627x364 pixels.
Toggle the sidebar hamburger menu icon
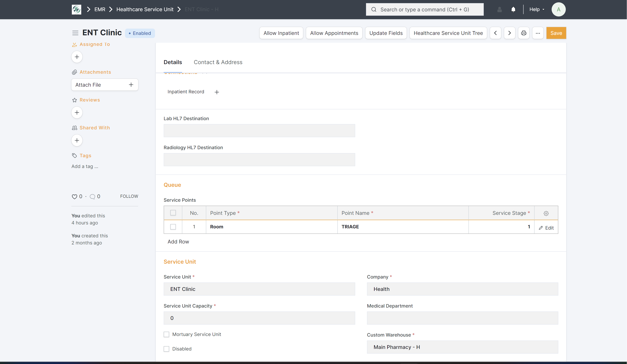point(75,33)
